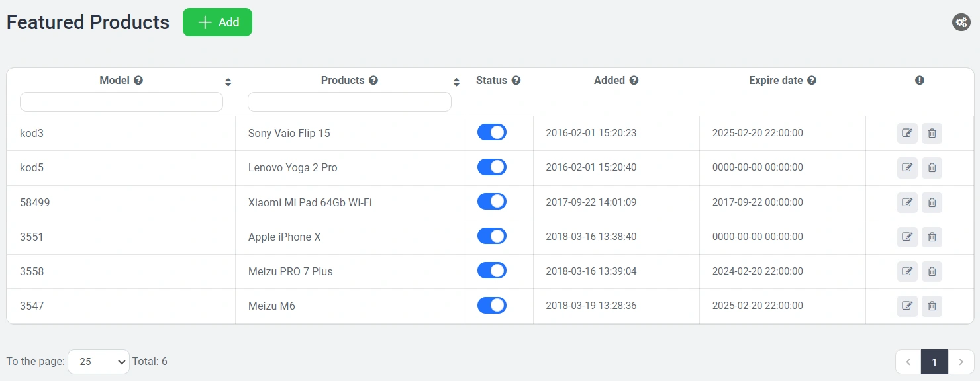980x381 pixels.
Task: Sort table by Model column arrows
Action: 228,82
